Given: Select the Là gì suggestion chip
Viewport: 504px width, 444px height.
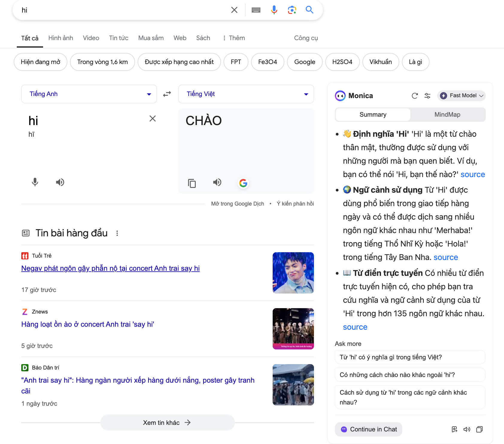Looking at the screenshot, I should point(415,62).
